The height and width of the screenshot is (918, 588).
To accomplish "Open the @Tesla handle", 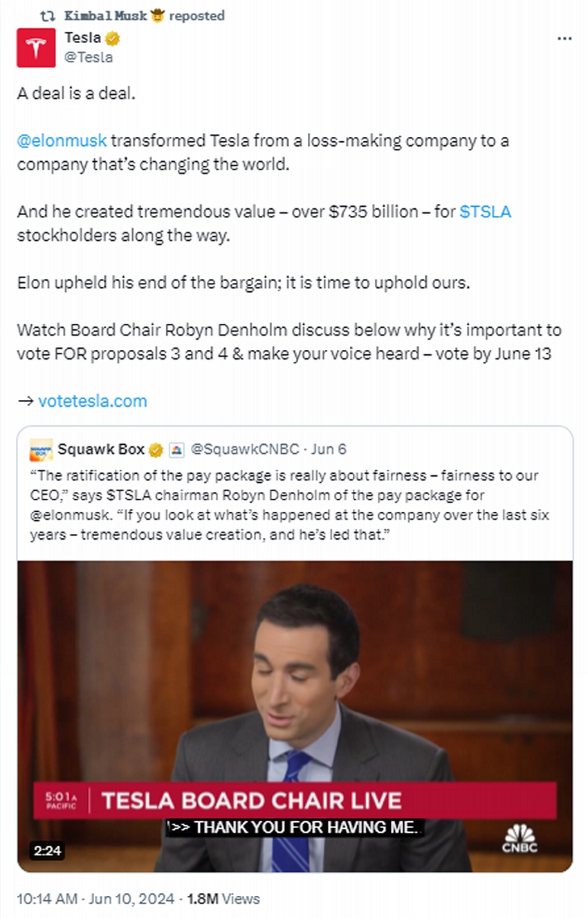I will pos(89,57).
